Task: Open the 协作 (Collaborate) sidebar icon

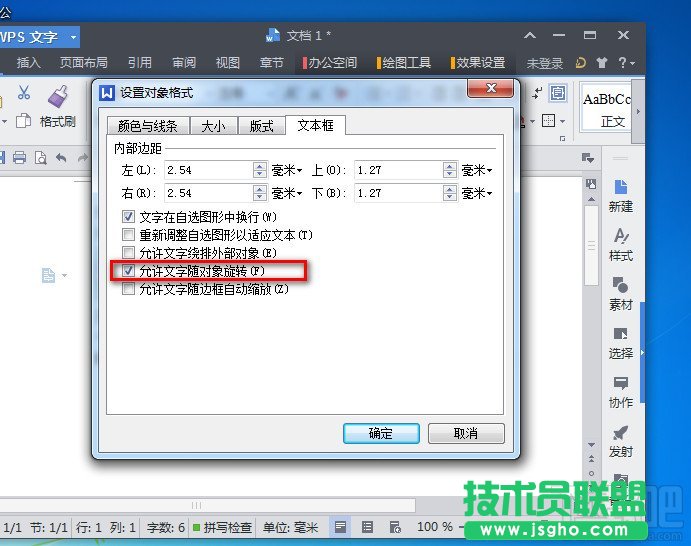Action: (620, 391)
